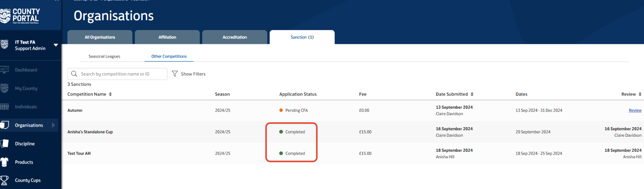Click the Season column header
The height and width of the screenshot is (189, 644).
[223, 94]
